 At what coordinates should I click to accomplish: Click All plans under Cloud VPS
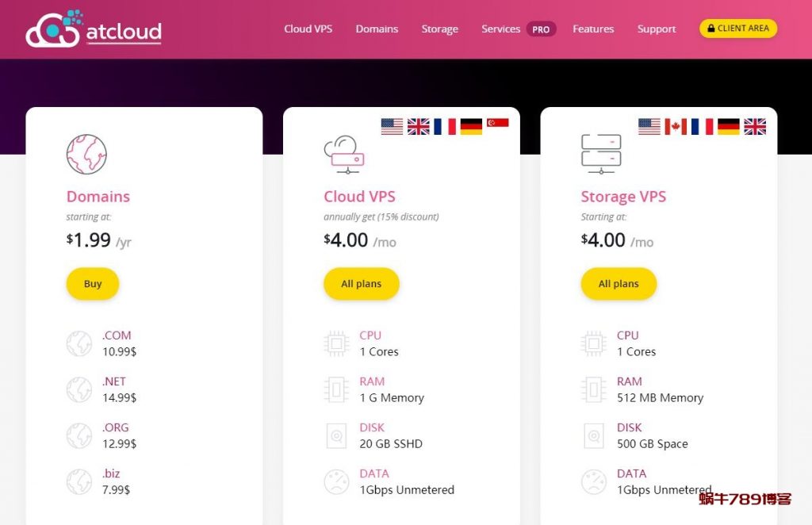coord(361,283)
